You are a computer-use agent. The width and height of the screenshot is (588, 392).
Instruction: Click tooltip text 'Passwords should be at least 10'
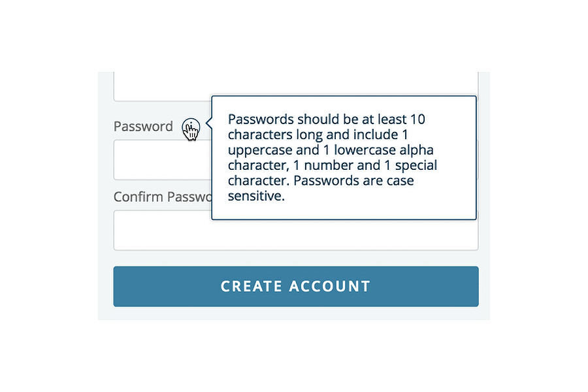coord(326,120)
